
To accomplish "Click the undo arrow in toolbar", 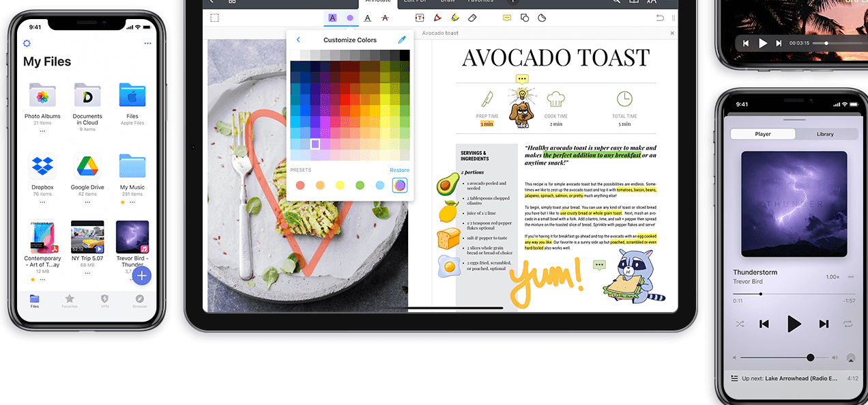I will coord(660,18).
